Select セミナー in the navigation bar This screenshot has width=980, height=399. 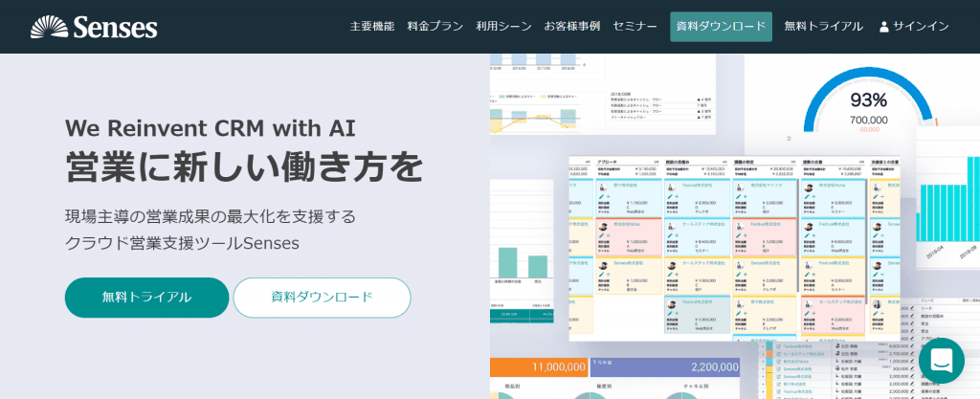(635, 26)
